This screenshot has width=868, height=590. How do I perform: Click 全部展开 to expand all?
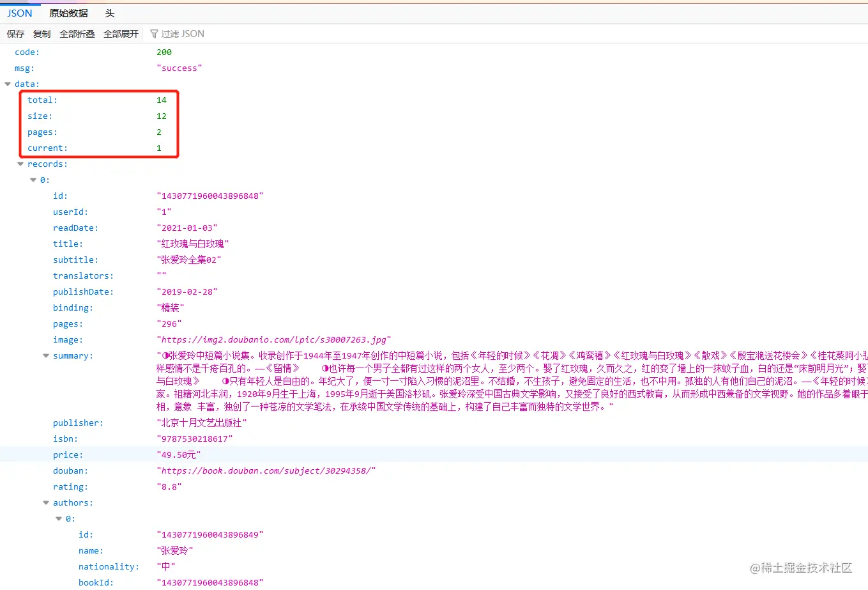tap(121, 34)
